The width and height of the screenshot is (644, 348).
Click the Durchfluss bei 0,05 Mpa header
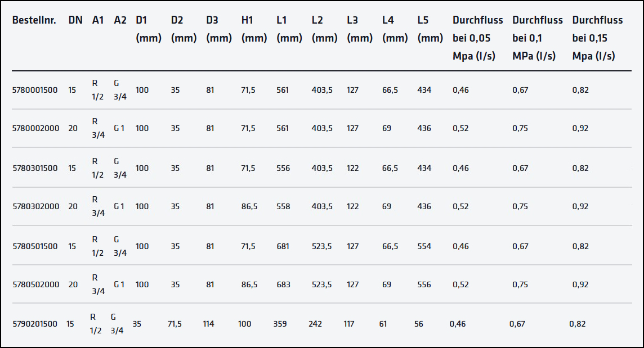click(478, 38)
